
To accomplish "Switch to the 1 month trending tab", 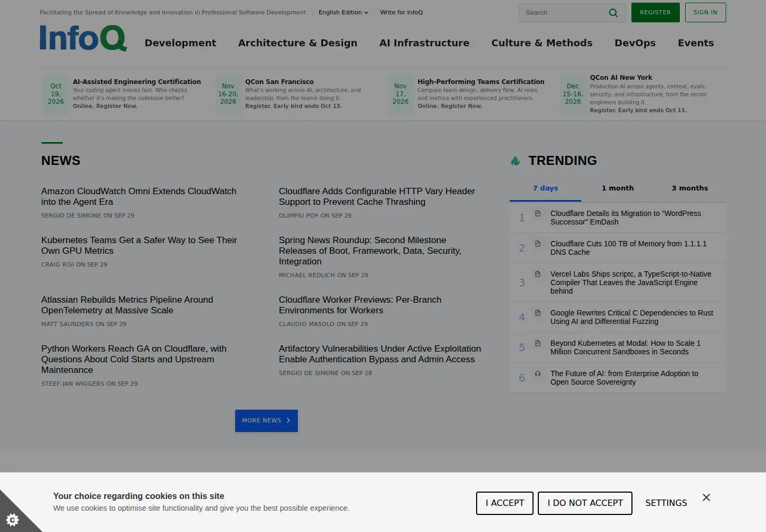I will (618, 188).
